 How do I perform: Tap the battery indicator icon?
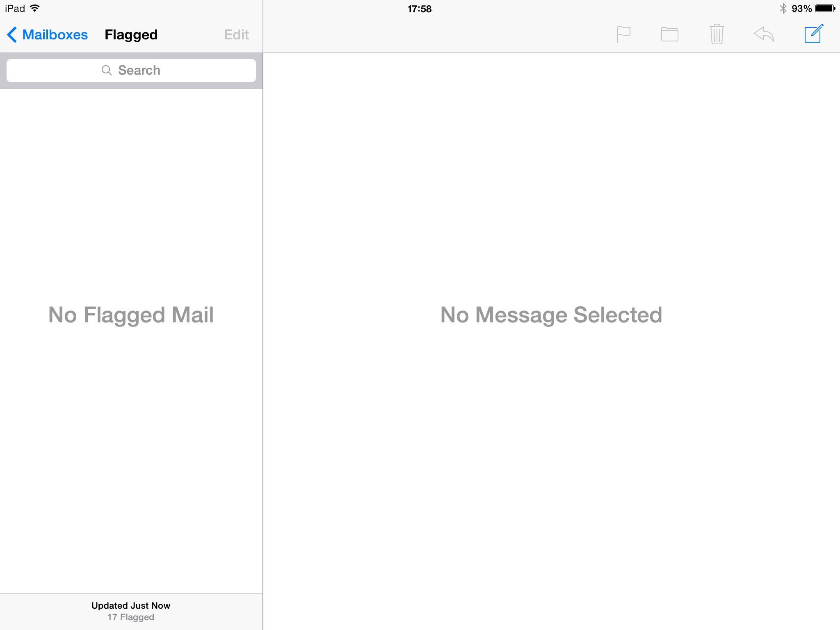tap(825, 8)
